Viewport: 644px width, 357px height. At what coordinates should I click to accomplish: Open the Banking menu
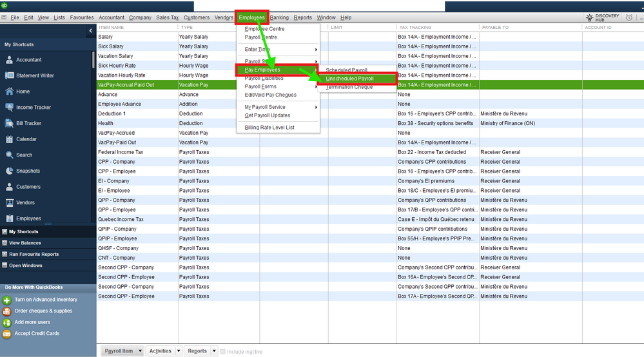279,17
